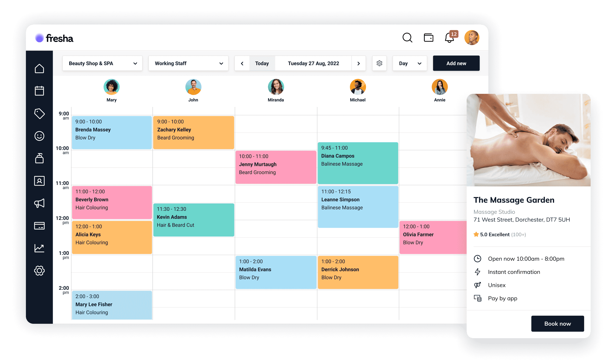Toggle to previous day using back arrow

243,64
